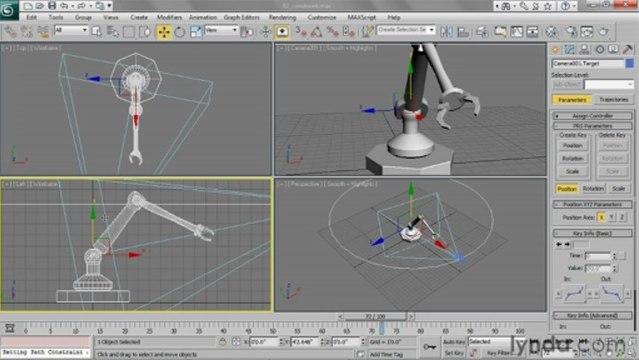
Task: Select the Rotation controller button below PRS
Action: click(593, 189)
